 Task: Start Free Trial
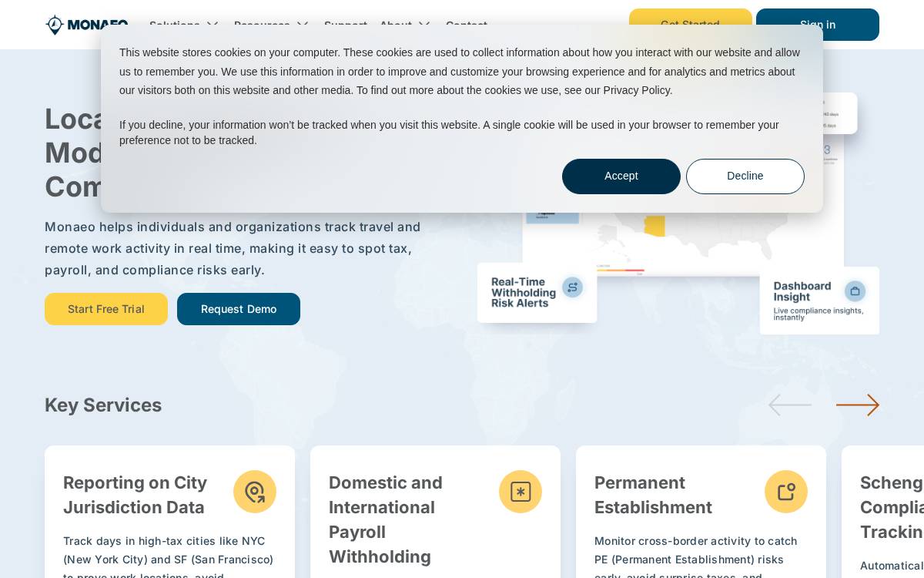tap(106, 309)
